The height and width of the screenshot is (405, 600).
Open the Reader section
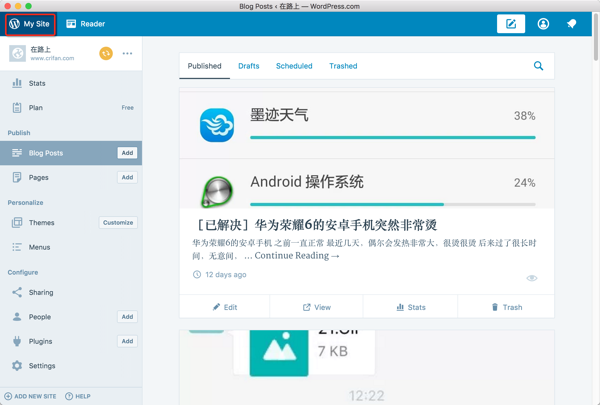[85, 24]
